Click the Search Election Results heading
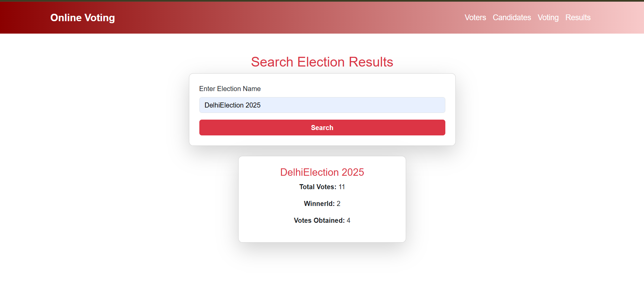Viewport: 644px width, 293px height. click(x=322, y=62)
